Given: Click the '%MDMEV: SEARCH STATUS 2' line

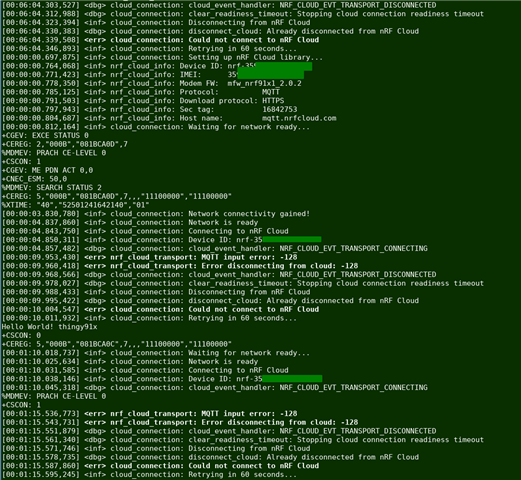Looking at the screenshot, I should [52, 188].
